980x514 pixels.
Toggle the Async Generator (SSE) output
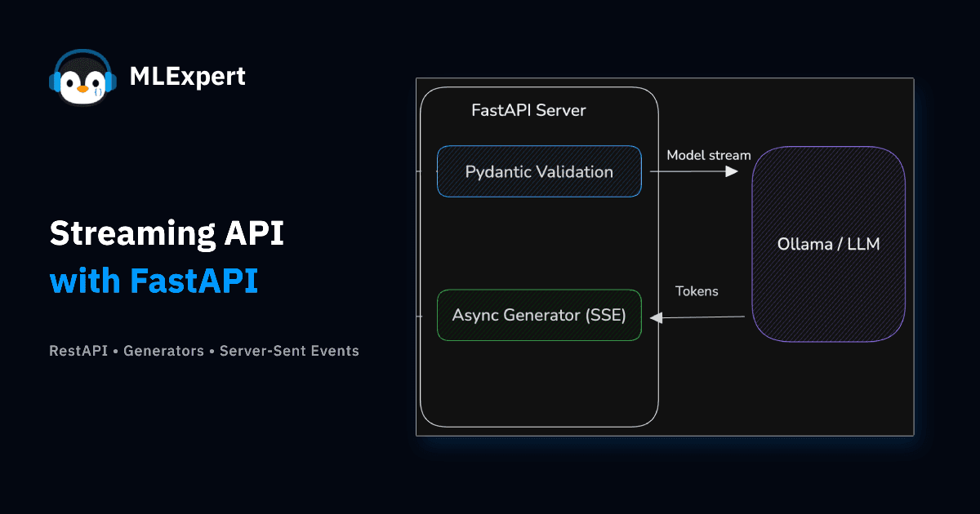click(539, 315)
